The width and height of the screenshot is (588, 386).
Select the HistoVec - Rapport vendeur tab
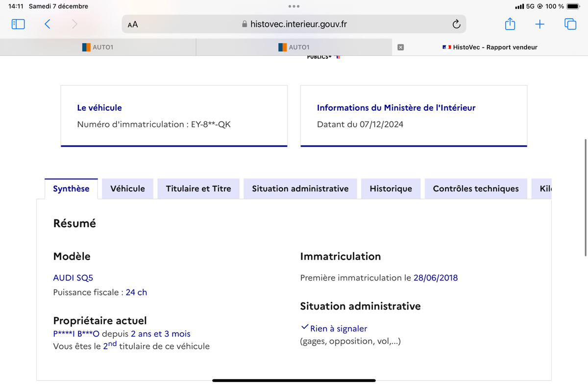click(490, 48)
